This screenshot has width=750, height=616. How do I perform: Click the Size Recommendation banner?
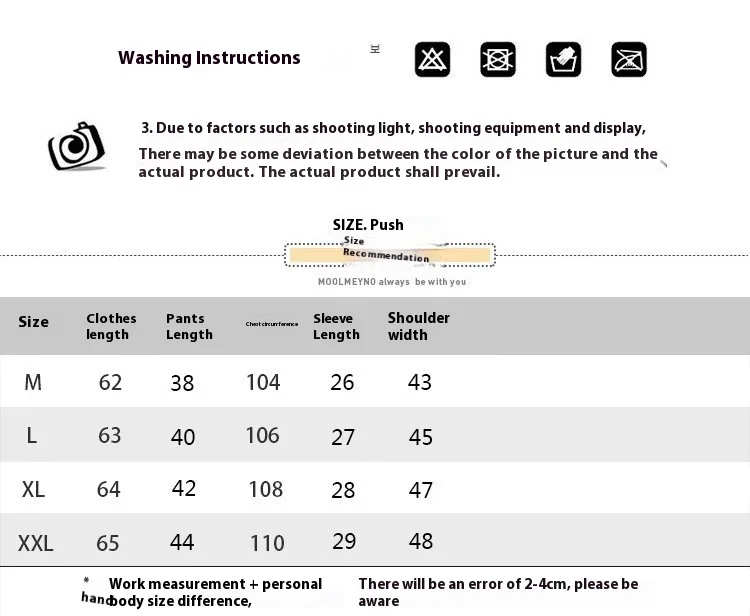389,254
